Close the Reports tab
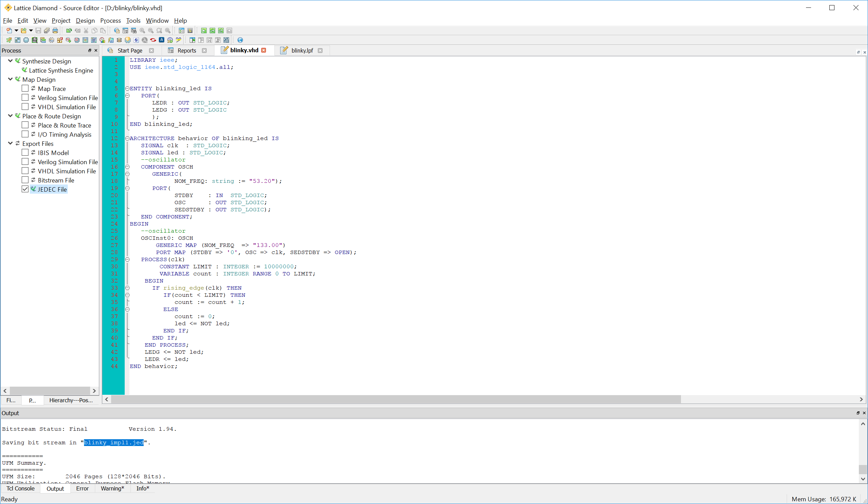This screenshot has width=868, height=504. [x=204, y=50]
